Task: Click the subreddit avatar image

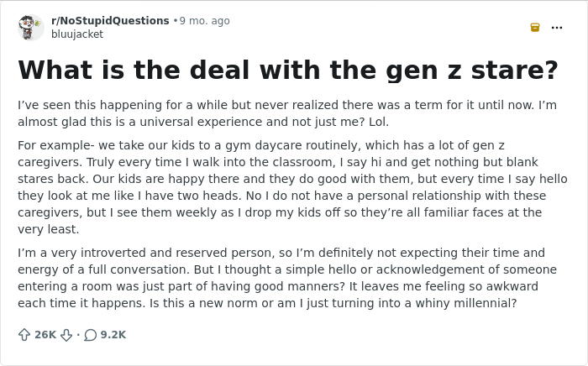Action: click(x=30, y=27)
